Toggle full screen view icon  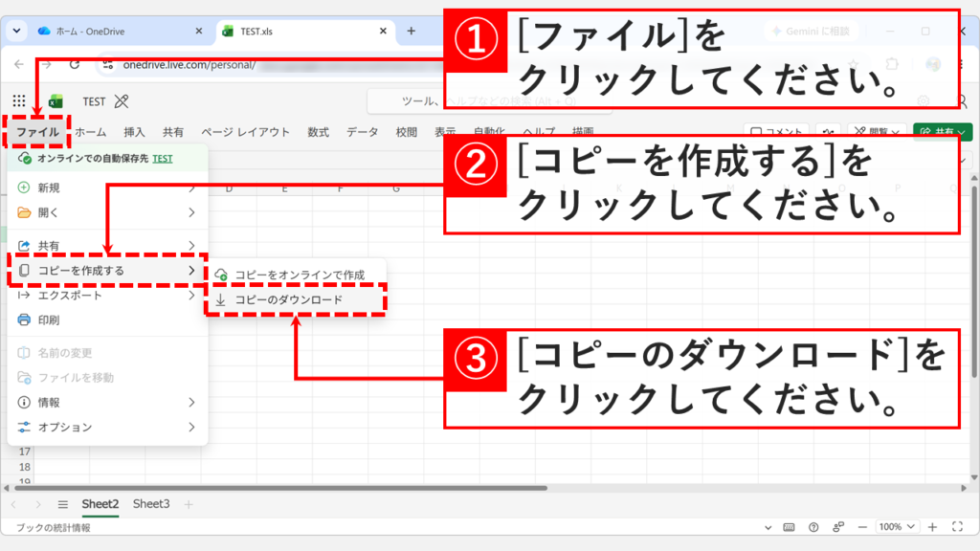957,527
